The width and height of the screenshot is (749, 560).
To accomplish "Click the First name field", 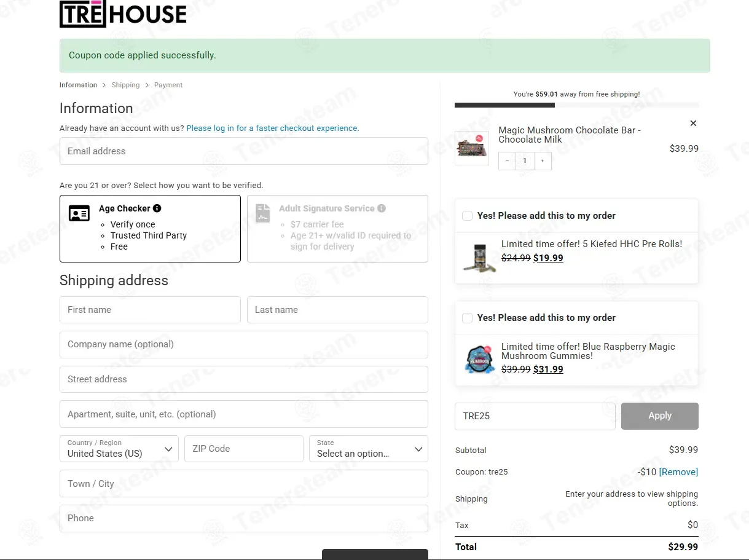I will [150, 310].
